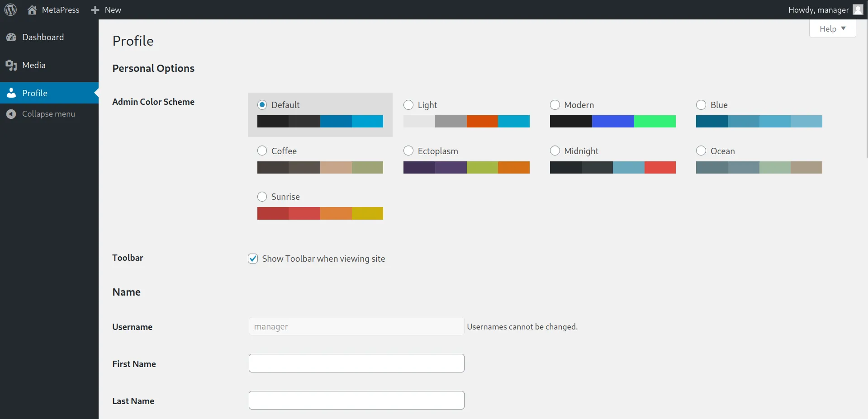Screen dimensions: 868x419
Task: Open the MetaPress site via home icon
Action: click(32, 9)
